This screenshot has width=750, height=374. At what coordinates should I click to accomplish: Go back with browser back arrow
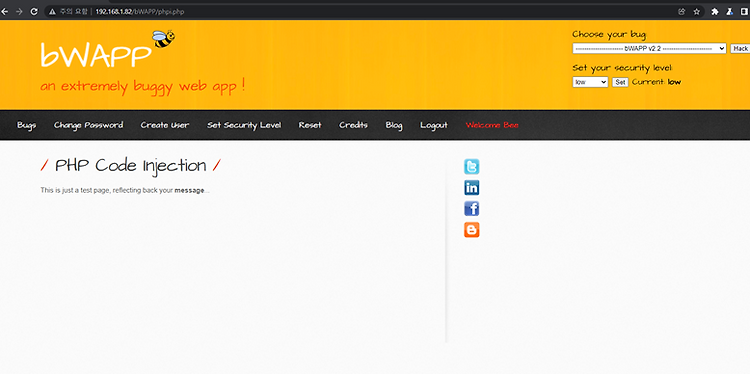pyautogui.click(x=5, y=11)
